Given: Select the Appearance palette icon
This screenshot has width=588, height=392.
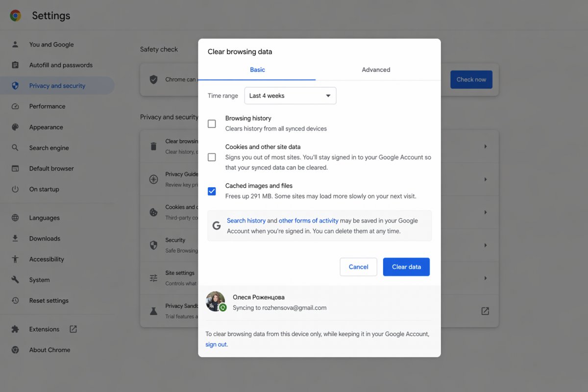Looking at the screenshot, I should 15,127.
